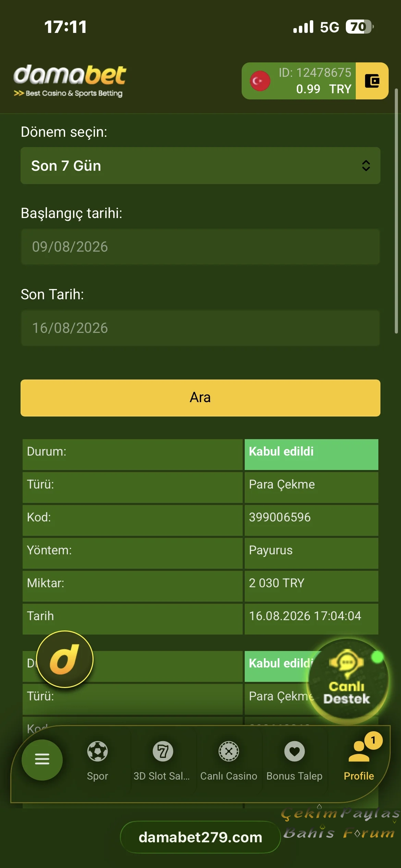Tap the Spor soccer ball icon
Screen dimensions: 401x868
97,751
